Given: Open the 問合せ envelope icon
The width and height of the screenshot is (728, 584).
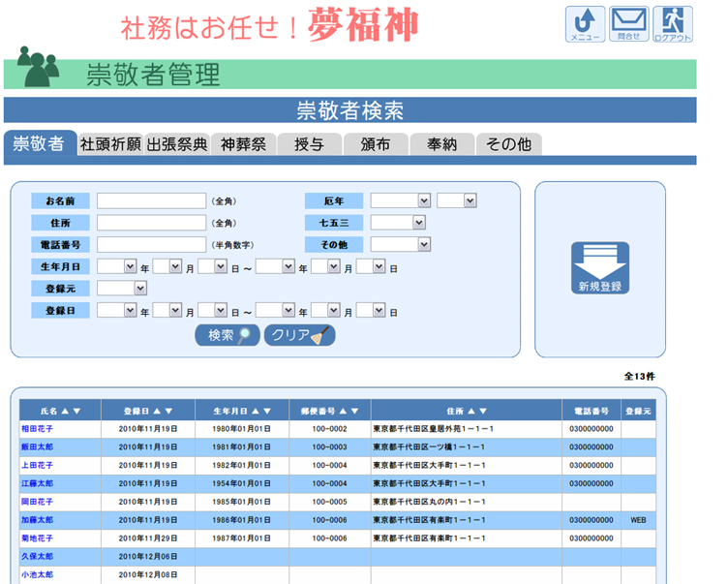Looking at the screenshot, I should (629, 24).
